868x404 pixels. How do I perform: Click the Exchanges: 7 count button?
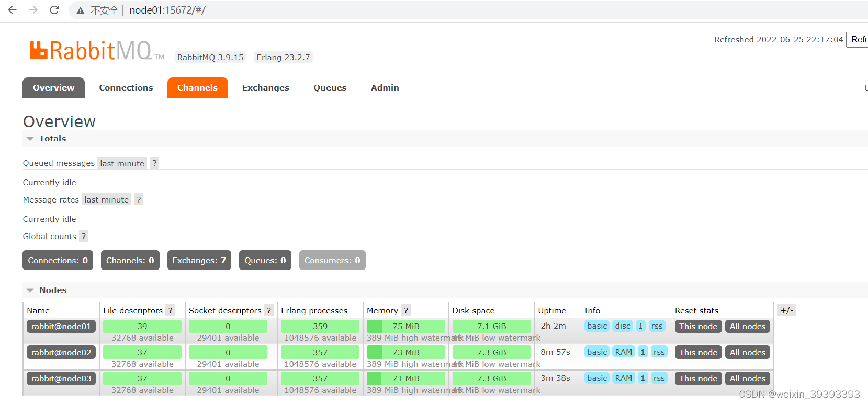(199, 261)
